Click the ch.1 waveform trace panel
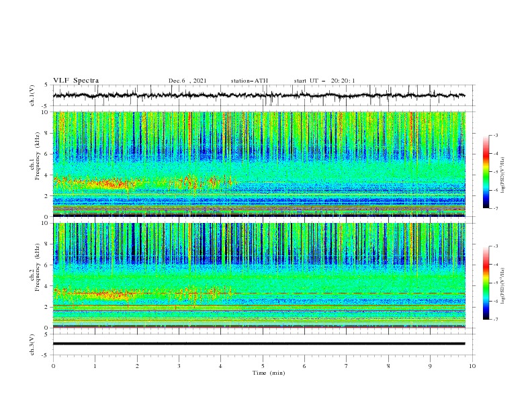Image resolution: width=532 pixels, height=411 pixels. click(263, 95)
